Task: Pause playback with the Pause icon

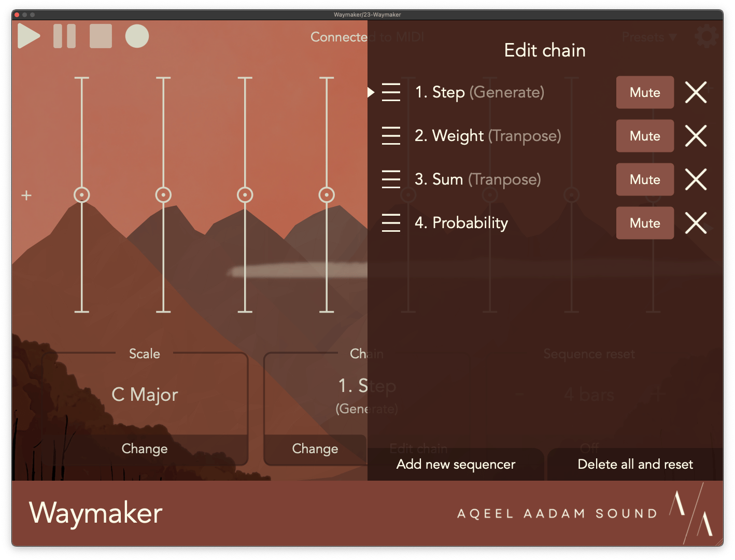Action: (x=64, y=36)
